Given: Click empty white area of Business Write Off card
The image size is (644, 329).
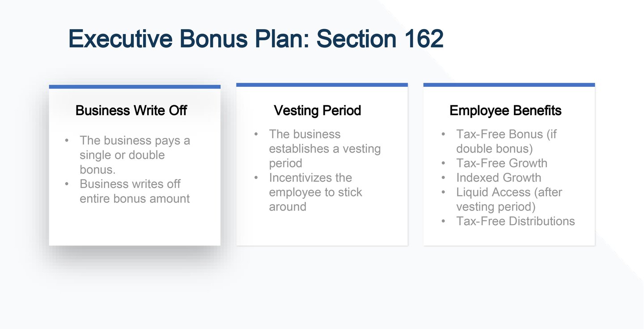Looking at the screenshot, I should pyautogui.click(x=135, y=226).
